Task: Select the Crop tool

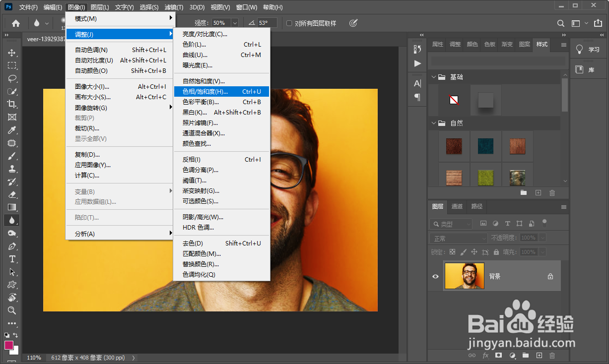Action: point(12,104)
